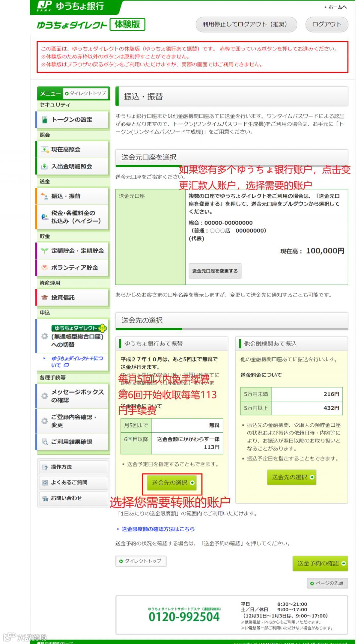Click gear icon beside 無通帳型総合口座への切替

[x=44, y=336]
